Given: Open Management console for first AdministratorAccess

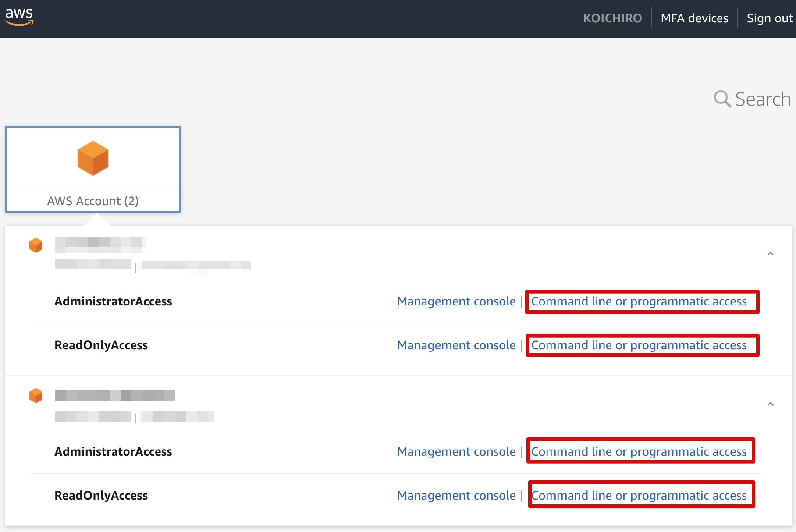Looking at the screenshot, I should pyautogui.click(x=456, y=301).
